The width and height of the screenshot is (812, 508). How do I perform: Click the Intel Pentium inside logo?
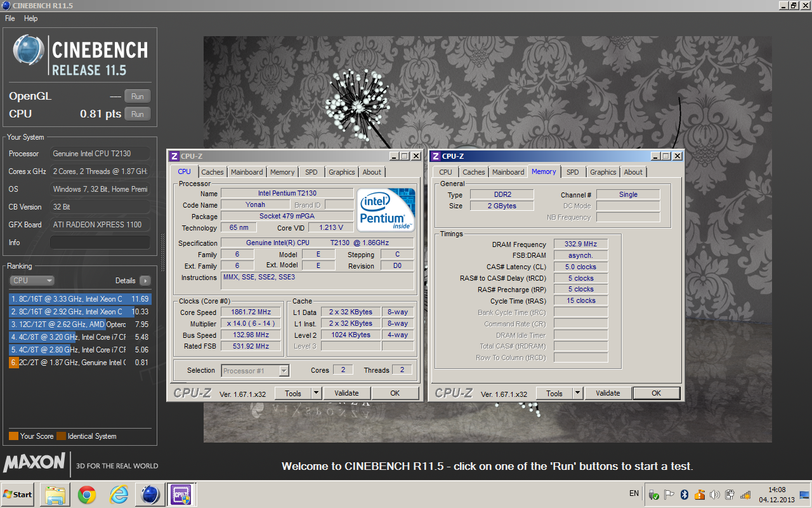[x=386, y=209]
